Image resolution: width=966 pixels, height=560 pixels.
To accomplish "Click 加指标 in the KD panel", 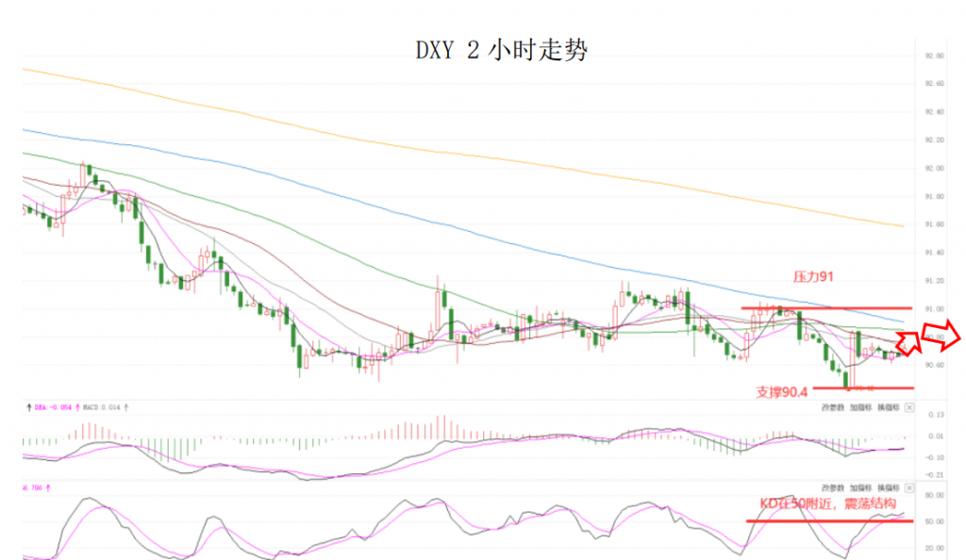I will 860,488.
